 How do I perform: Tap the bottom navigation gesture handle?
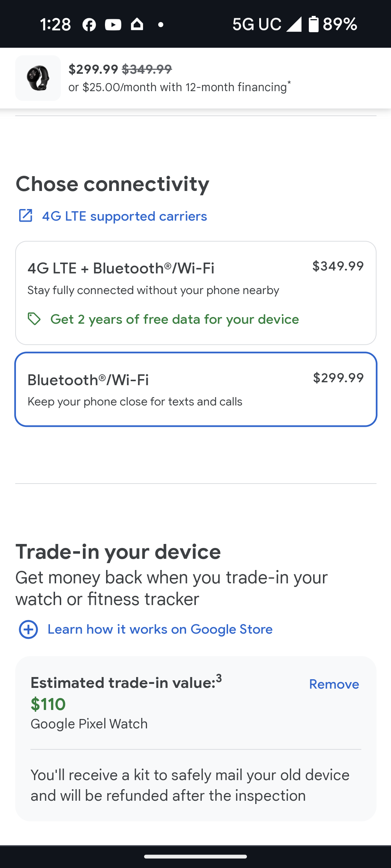(195, 856)
